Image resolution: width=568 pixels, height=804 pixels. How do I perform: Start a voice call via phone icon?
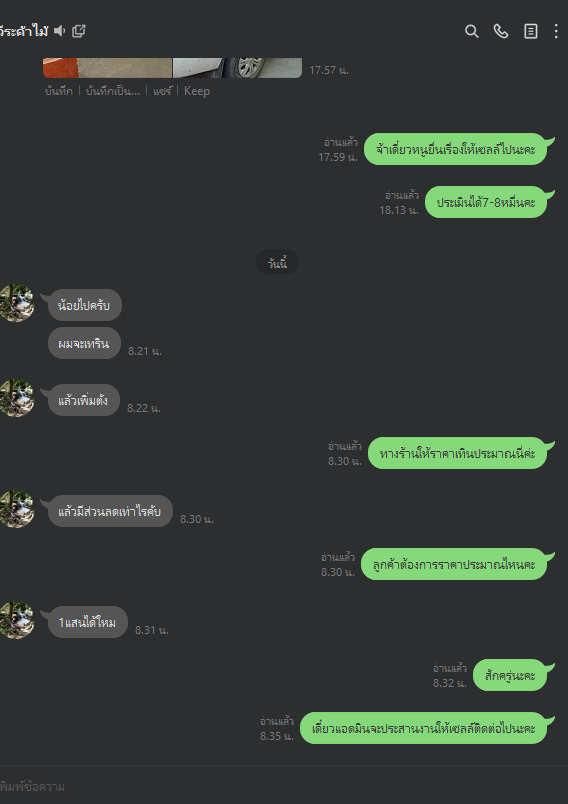501,31
